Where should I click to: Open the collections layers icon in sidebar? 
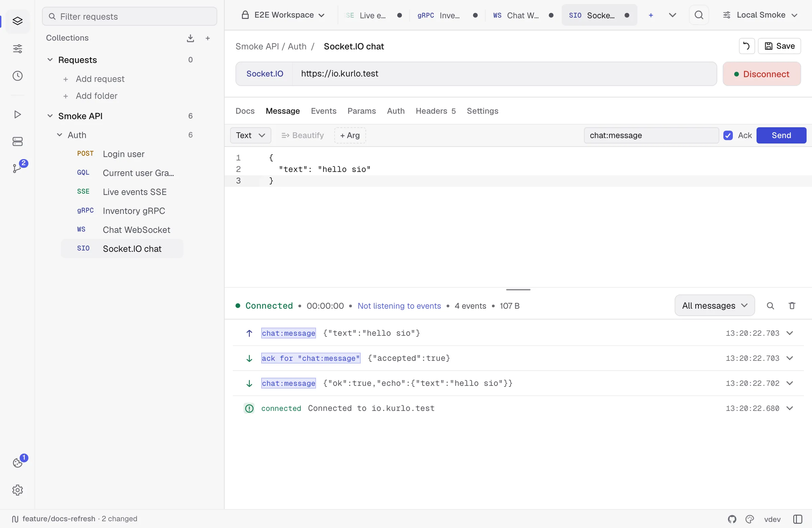17,21
